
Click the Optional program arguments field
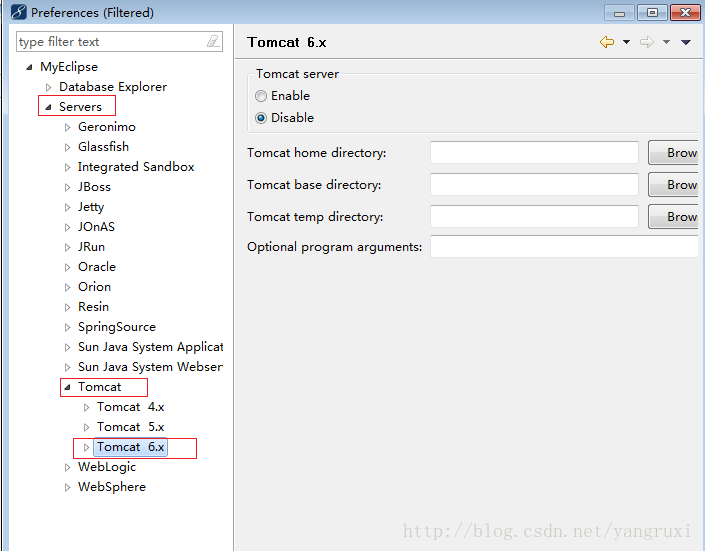564,247
